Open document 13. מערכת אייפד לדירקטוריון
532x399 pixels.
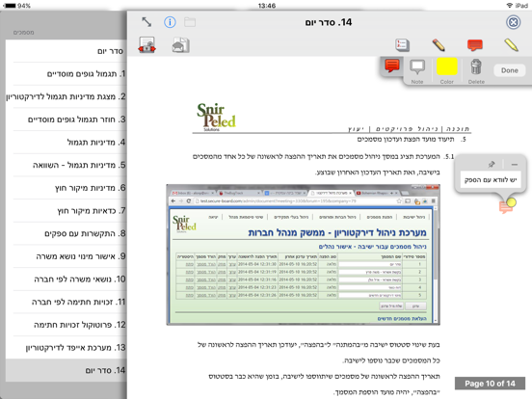click(x=66, y=348)
